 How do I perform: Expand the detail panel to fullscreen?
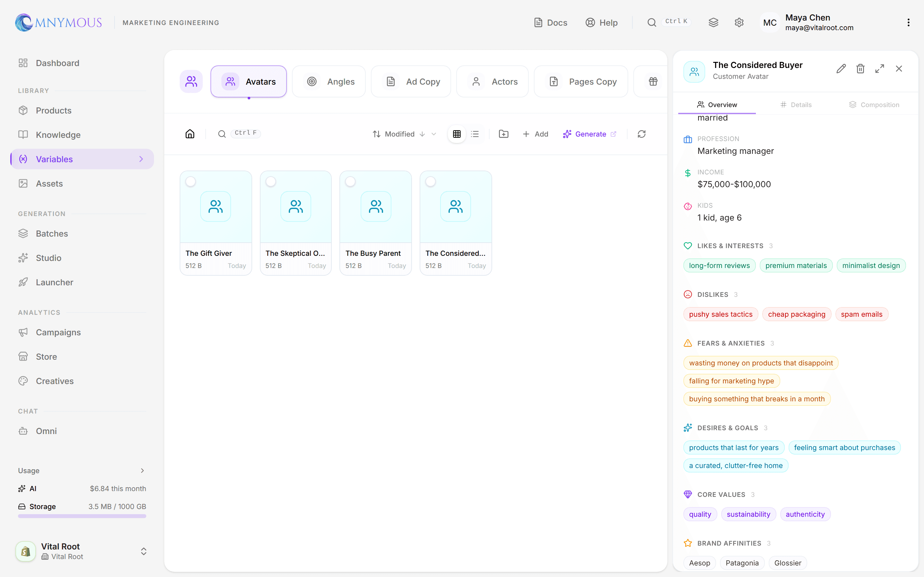click(x=880, y=69)
